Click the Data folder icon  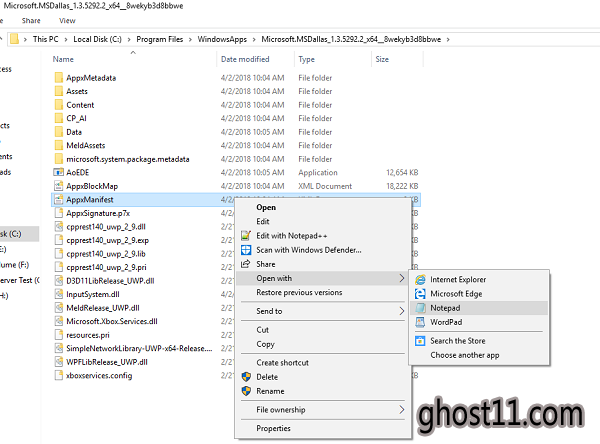coord(59,132)
